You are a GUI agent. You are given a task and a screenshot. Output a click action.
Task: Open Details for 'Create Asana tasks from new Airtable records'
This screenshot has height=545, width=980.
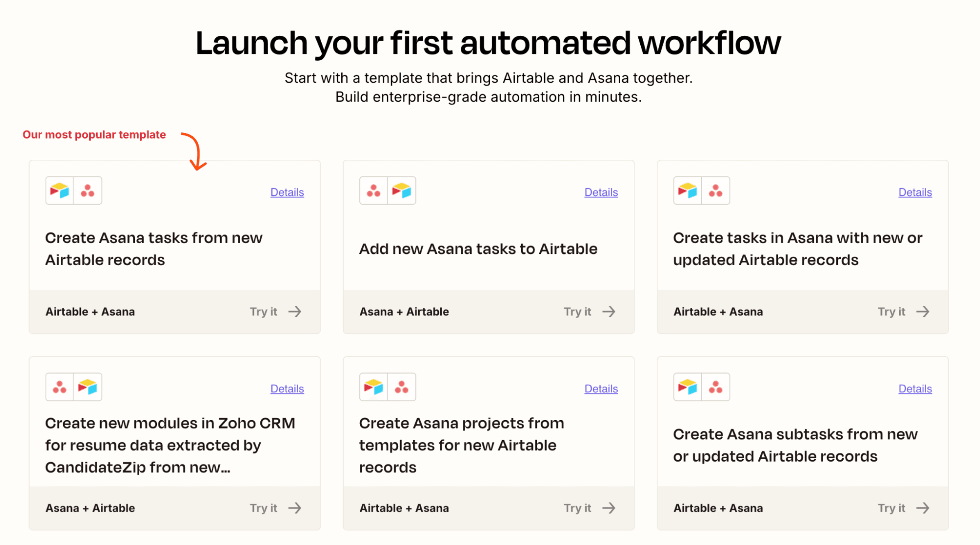[287, 192]
